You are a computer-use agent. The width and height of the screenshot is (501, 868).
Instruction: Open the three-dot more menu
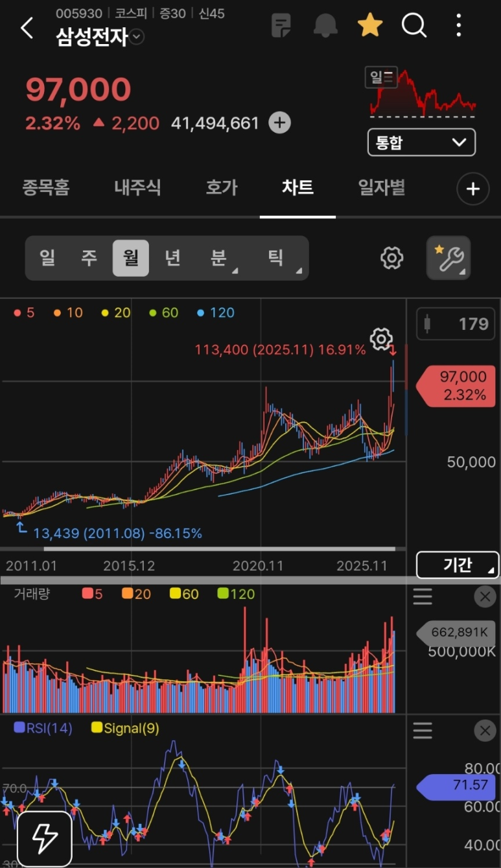click(x=459, y=26)
